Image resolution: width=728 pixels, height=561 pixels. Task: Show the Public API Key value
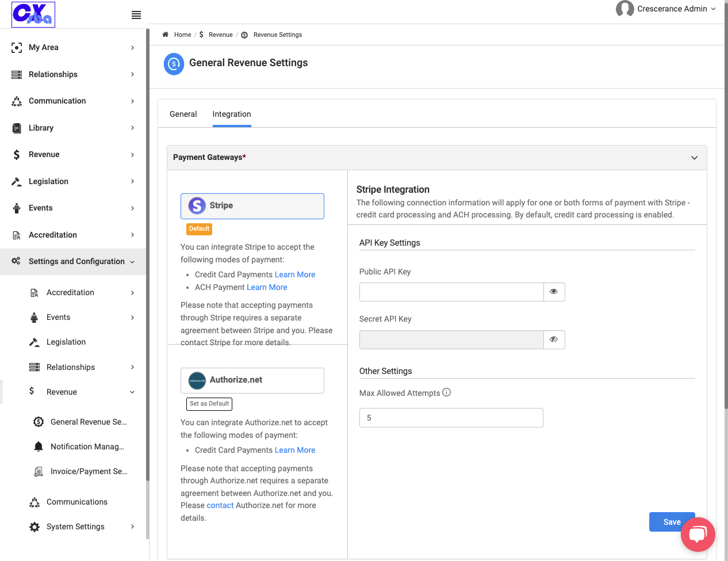pos(554,292)
